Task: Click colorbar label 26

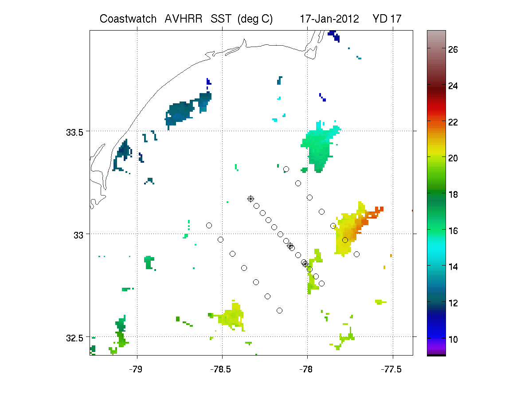Action: click(454, 50)
